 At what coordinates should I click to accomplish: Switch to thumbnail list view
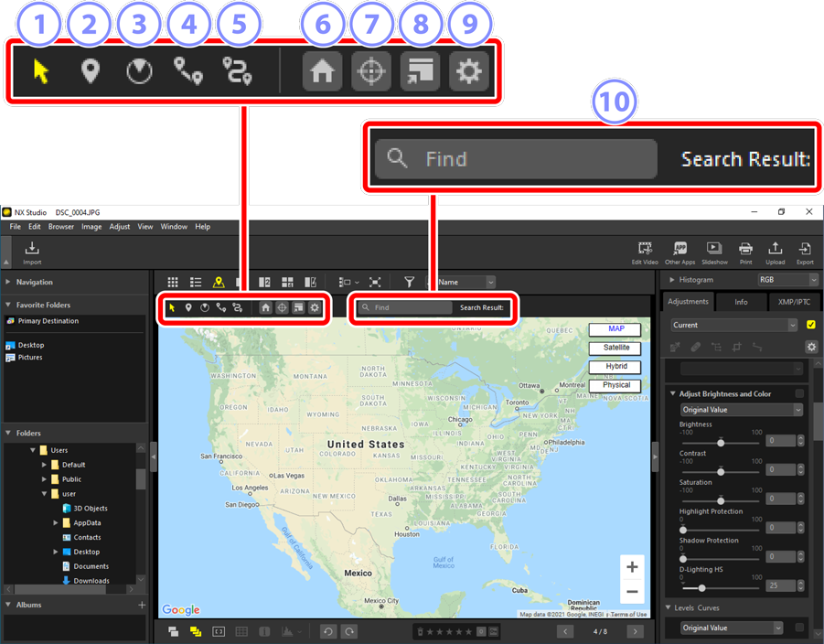pyautogui.click(x=196, y=283)
